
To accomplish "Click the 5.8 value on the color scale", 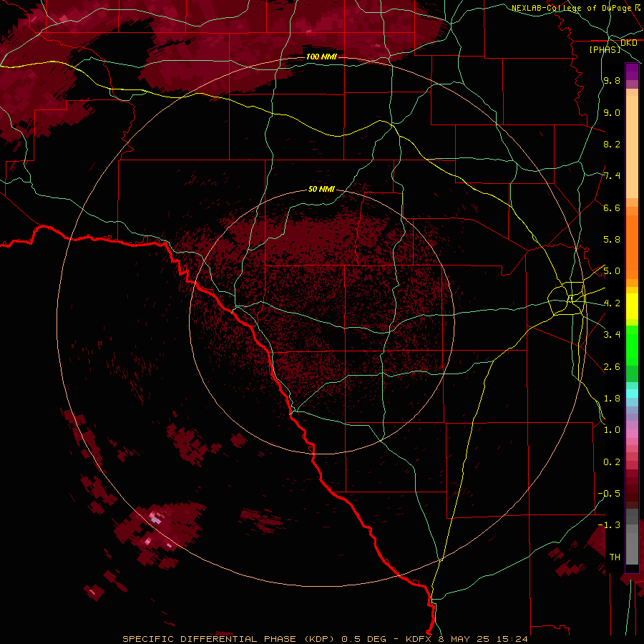I will [x=612, y=240].
